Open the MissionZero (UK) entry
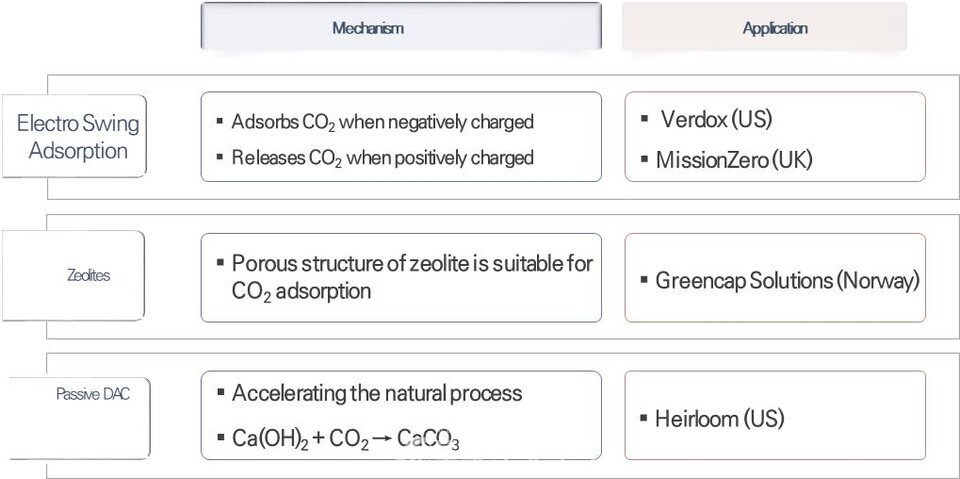This screenshot has width=960, height=479. (734, 159)
